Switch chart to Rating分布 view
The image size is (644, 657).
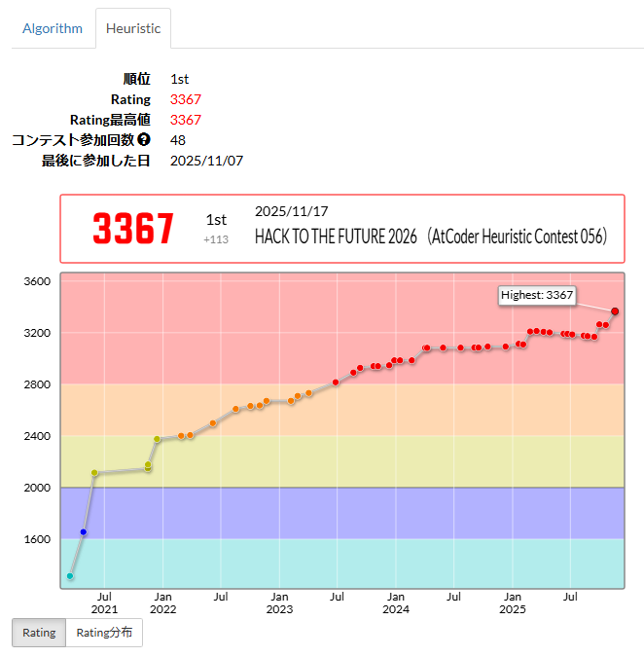tap(104, 633)
